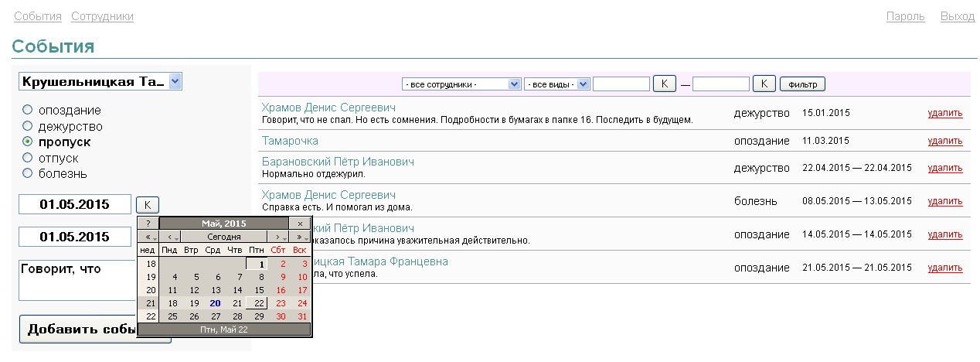Click the filter end date input

pos(721,84)
